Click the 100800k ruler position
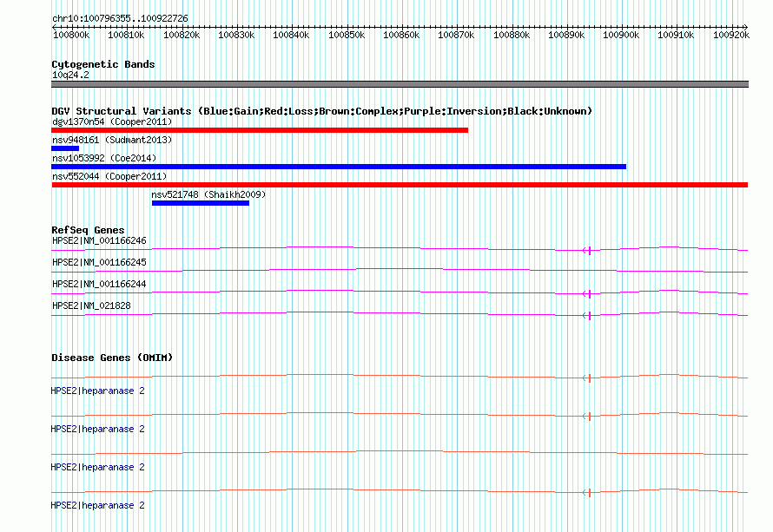The height and width of the screenshot is (532, 773). click(x=71, y=35)
